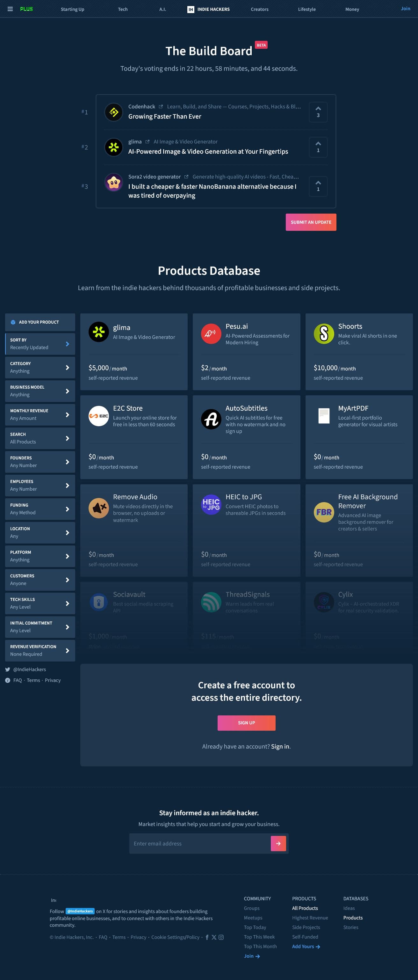Screen dimensions: 418x980
Task: Click the Codenhack logo avatar
Action: [114, 112]
